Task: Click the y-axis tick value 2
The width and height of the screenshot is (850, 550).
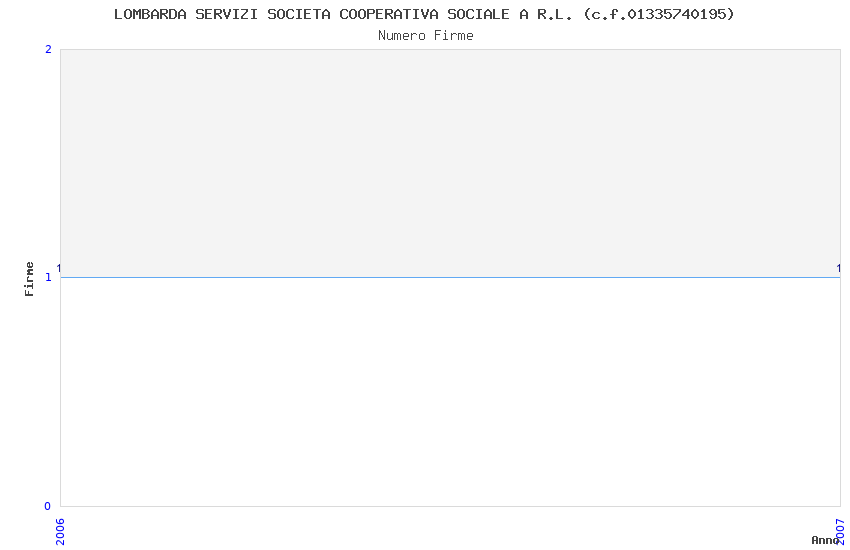Action: pyautogui.click(x=48, y=49)
